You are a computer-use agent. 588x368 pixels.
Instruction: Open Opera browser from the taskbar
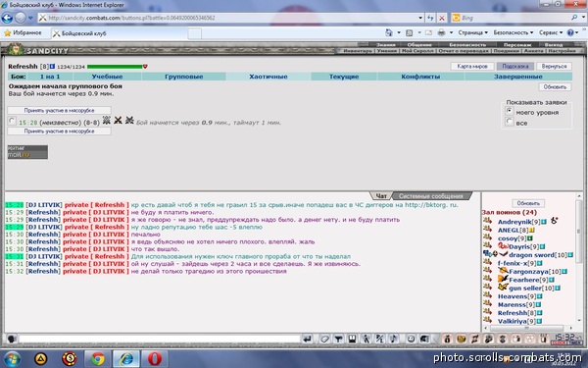pos(155,358)
